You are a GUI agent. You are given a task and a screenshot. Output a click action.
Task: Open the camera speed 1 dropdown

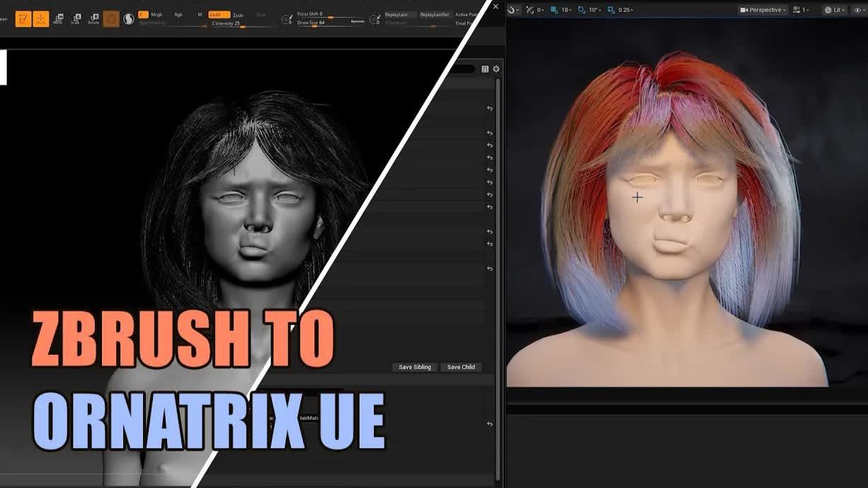coord(801,10)
